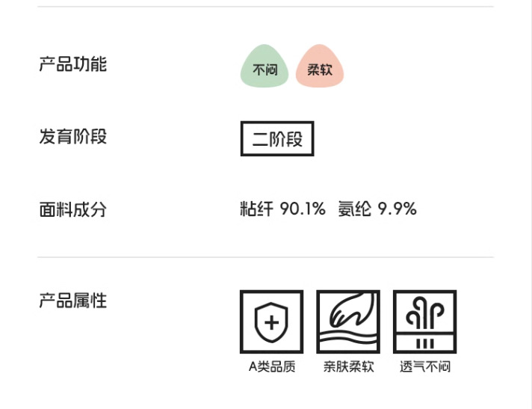The image size is (532, 409).
Task: Choose the 二阶段 stage box
Action: tap(276, 139)
